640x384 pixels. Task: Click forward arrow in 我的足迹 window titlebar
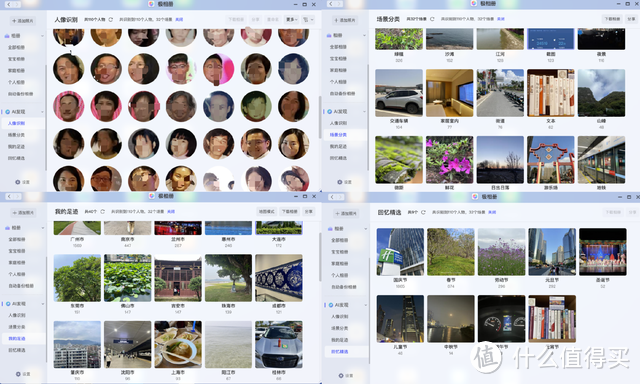(17, 196)
